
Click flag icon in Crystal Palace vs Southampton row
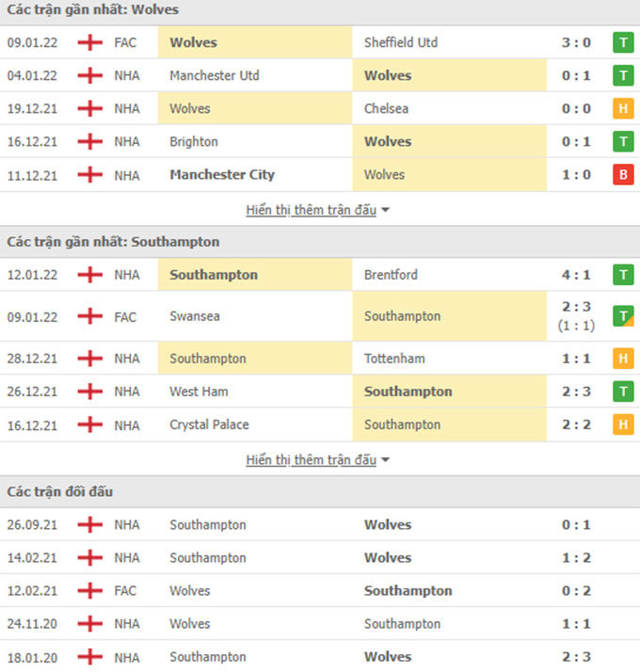[90, 424]
